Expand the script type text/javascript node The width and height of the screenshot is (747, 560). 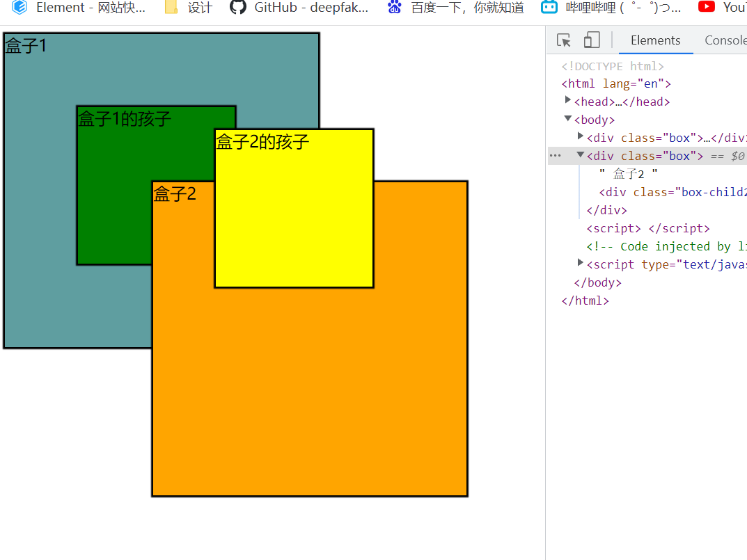[x=580, y=263]
